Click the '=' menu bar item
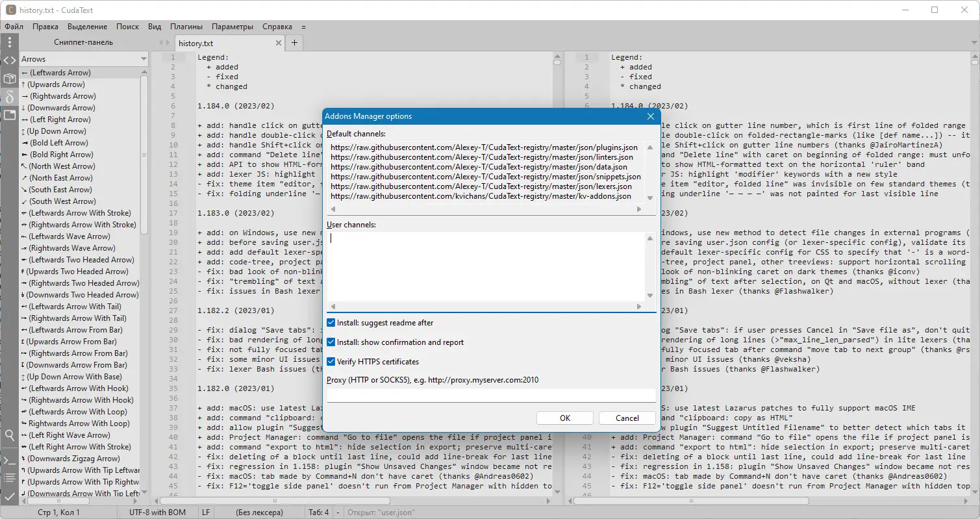The width and height of the screenshot is (980, 519). coord(303,27)
